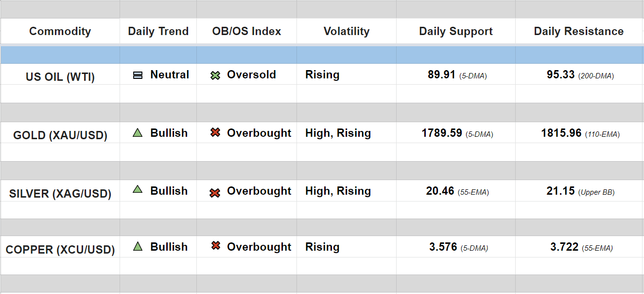Click the red overbought X icon for Copper
The image size is (644, 294).
point(216,246)
